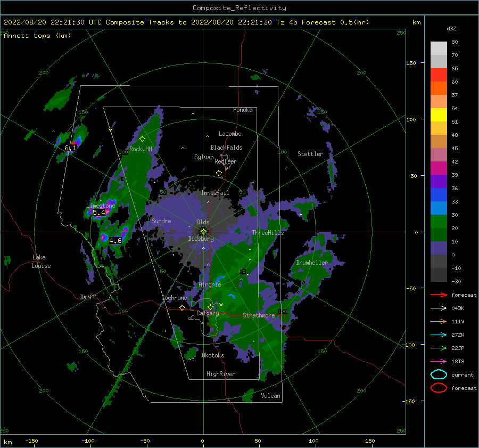Click the Lacombe town label
The height and width of the screenshot is (448, 479).
230,134
